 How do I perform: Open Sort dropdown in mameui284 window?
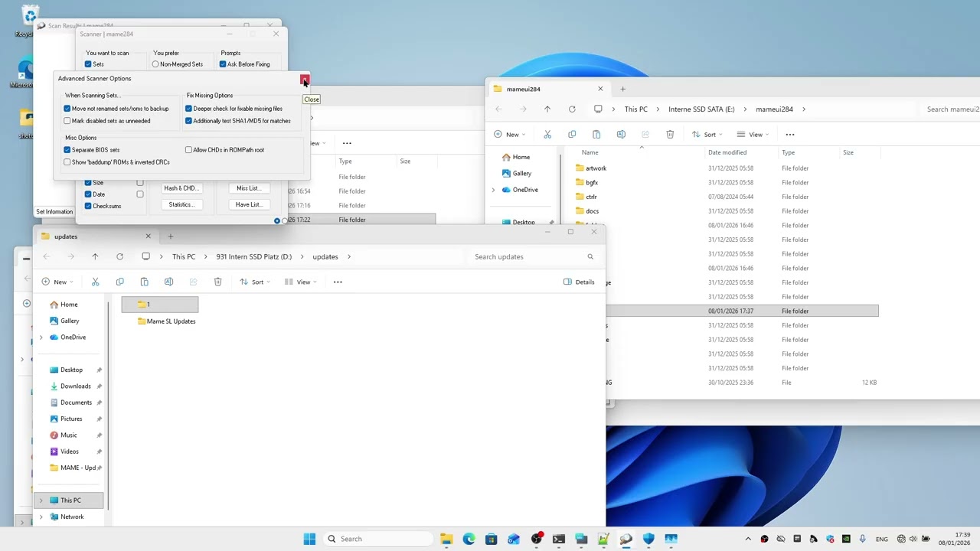pos(707,134)
